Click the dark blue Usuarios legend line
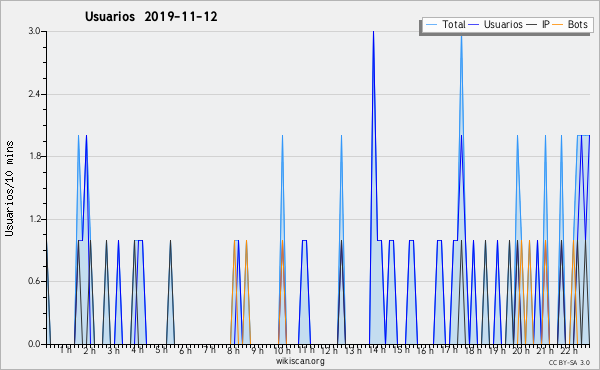The height and width of the screenshot is (370, 600). pos(474,25)
